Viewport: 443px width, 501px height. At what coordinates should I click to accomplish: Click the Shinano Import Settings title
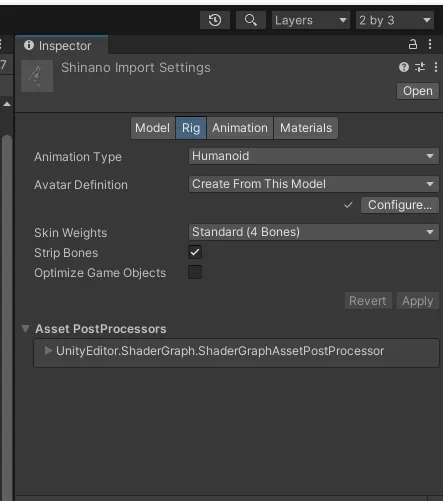(x=136, y=68)
